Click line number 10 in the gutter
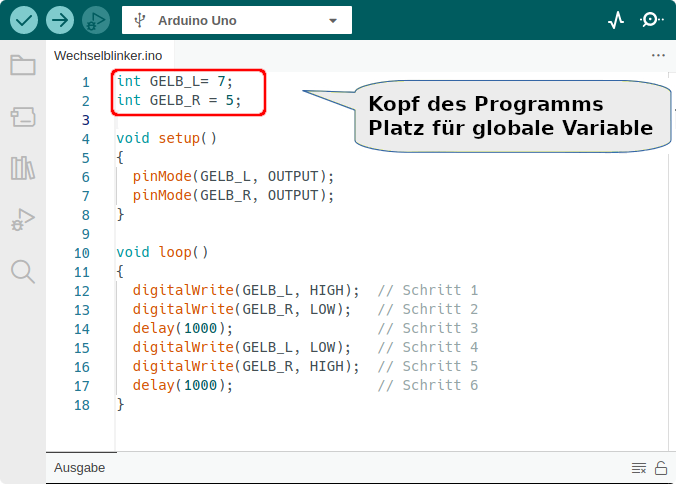 (82, 253)
